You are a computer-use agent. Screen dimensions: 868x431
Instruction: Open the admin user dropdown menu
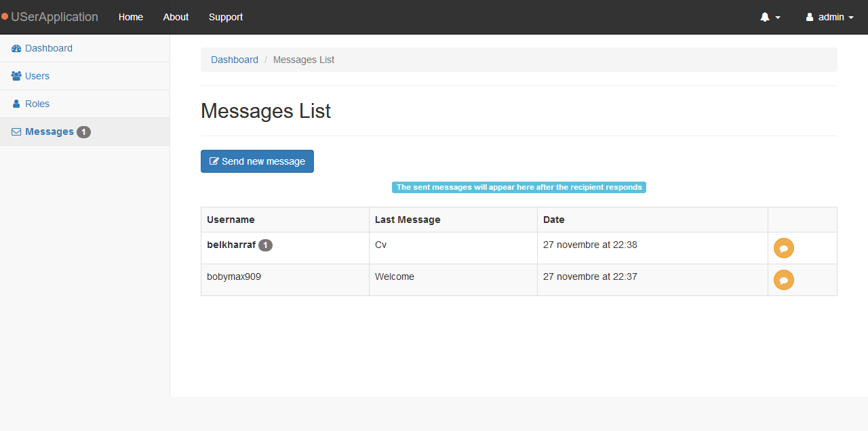[x=829, y=18]
